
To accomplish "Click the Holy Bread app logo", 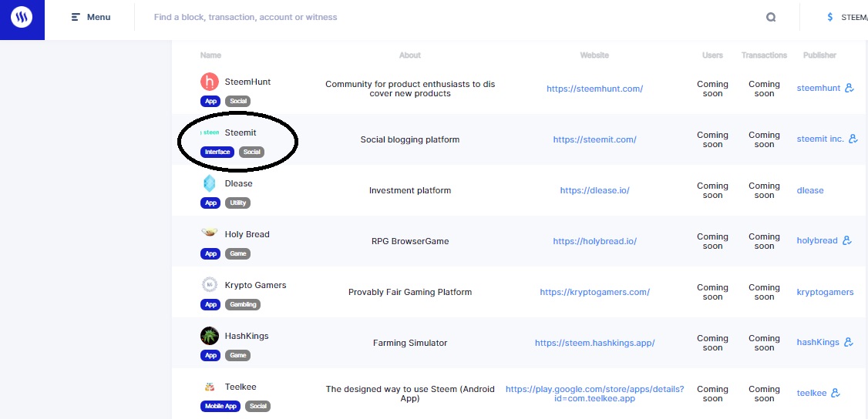I will pyautogui.click(x=209, y=233).
